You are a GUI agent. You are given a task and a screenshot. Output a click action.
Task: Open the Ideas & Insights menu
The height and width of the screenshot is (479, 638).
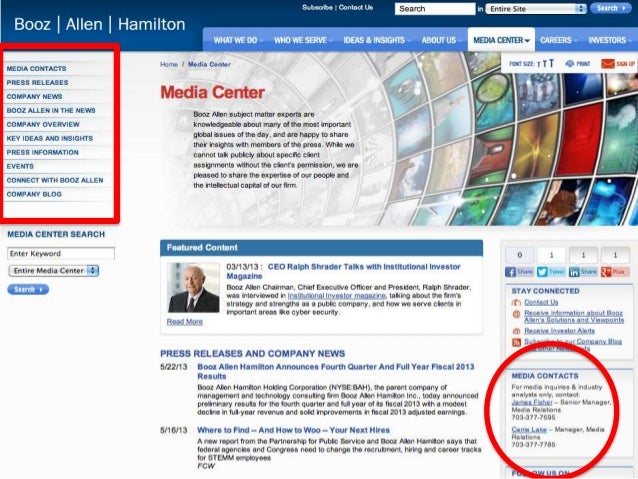(376, 40)
